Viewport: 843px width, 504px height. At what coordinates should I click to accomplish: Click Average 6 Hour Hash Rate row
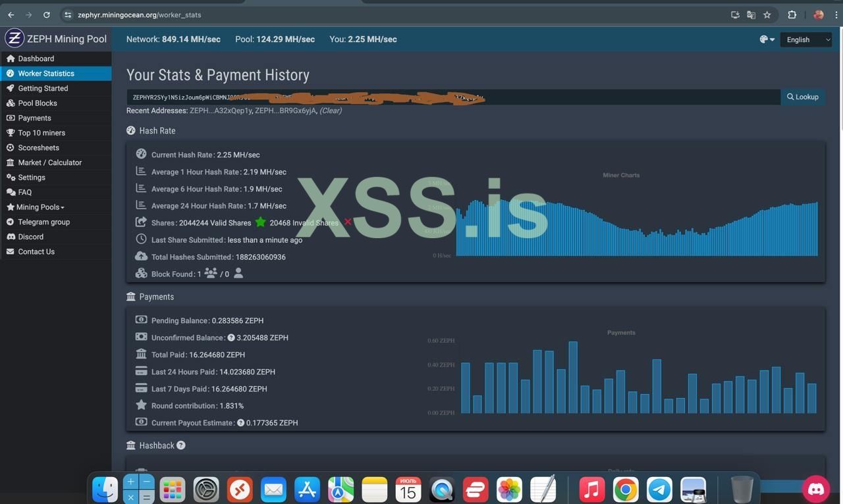(209, 189)
